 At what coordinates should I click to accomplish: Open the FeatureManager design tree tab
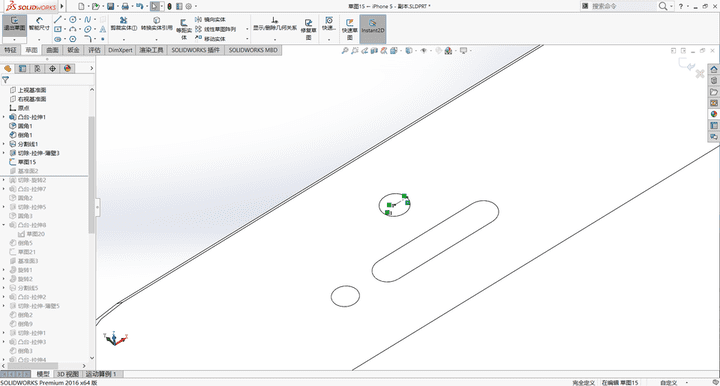(x=7, y=68)
